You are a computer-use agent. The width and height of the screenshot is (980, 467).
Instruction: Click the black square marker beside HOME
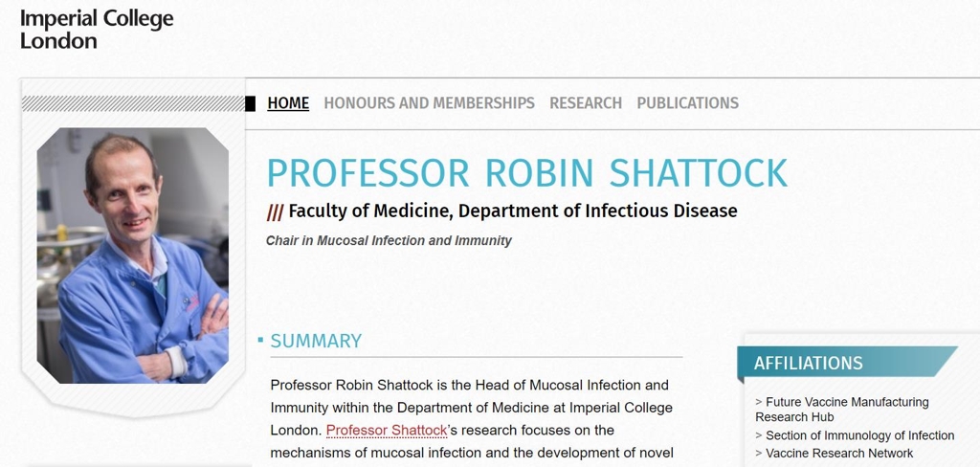pyautogui.click(x=250, y=103)
